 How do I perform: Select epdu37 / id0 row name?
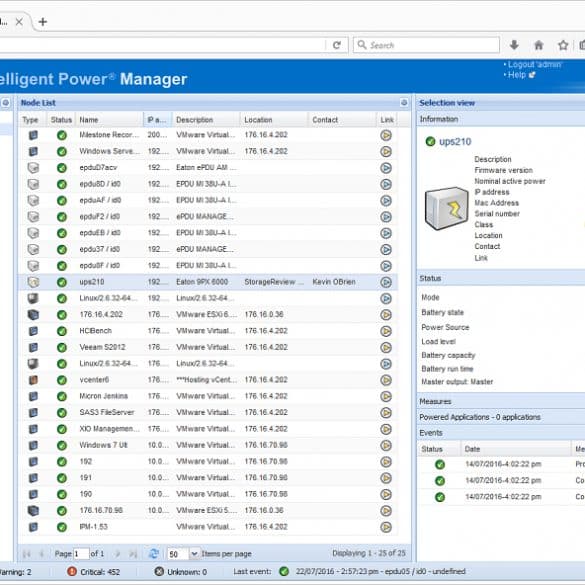pos(100,249)
